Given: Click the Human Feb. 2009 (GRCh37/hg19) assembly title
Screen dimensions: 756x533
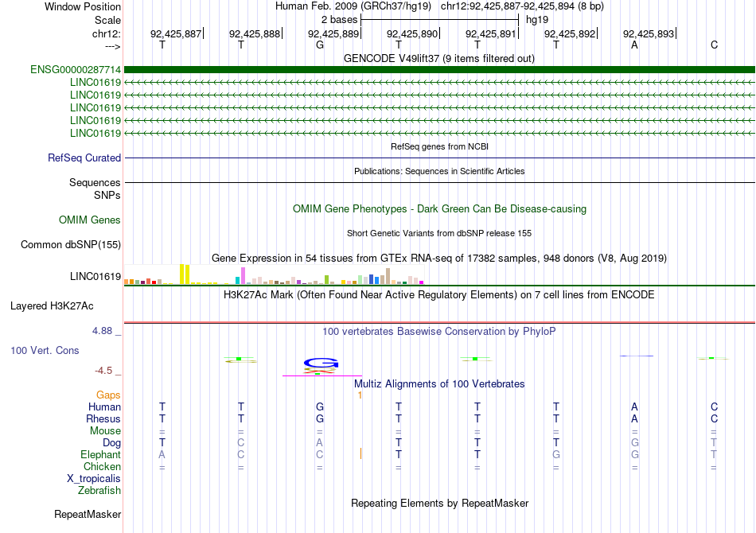Looking at the screenshot, I should point(354,6).
